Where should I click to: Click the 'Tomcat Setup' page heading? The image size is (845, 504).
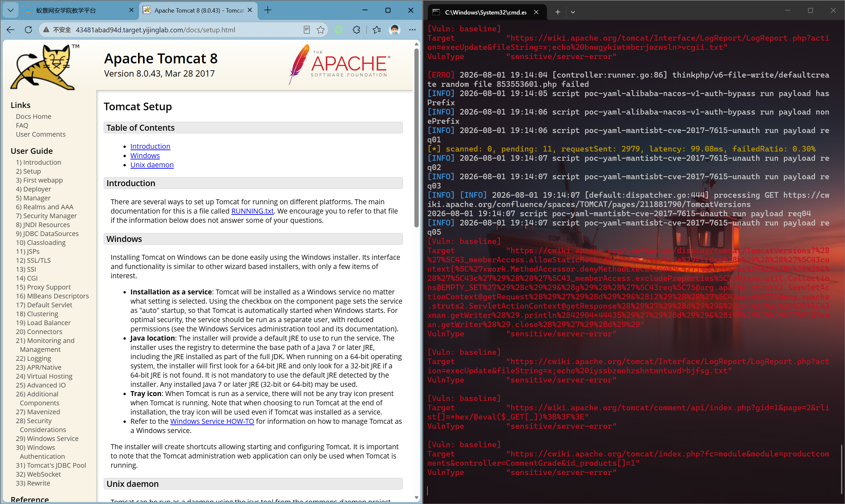click(138, 107)
